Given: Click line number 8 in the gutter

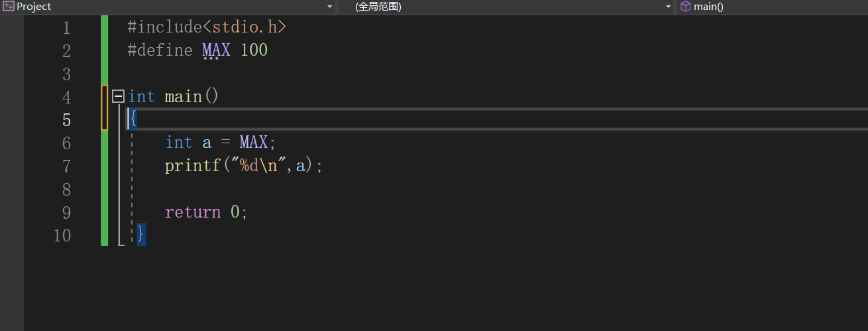Looking at the screenshot, I should (66, 190).
